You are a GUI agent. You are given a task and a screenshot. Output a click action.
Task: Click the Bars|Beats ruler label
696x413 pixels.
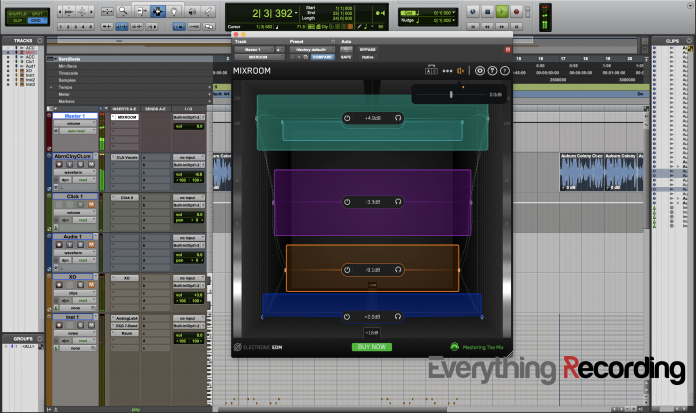(x=70, y=59)
